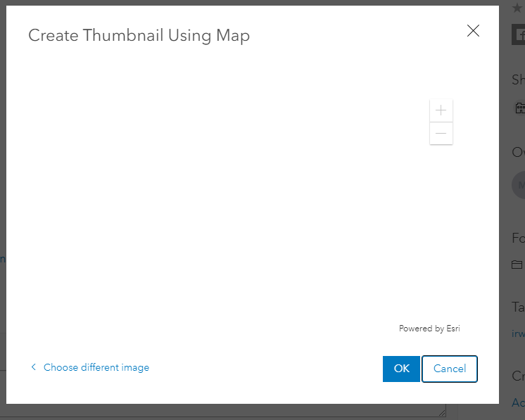Open the blue "Ac" link at bottom right
The image size is (525, 420).
click(x=518, y=402)
